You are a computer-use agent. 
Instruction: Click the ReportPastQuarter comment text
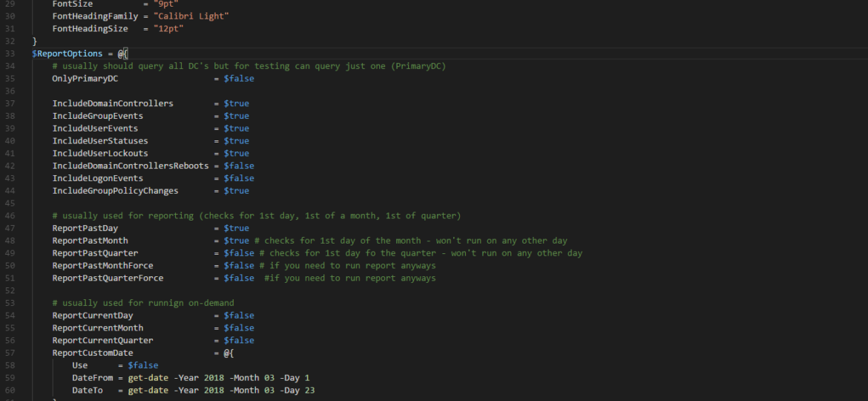(421, 253)
